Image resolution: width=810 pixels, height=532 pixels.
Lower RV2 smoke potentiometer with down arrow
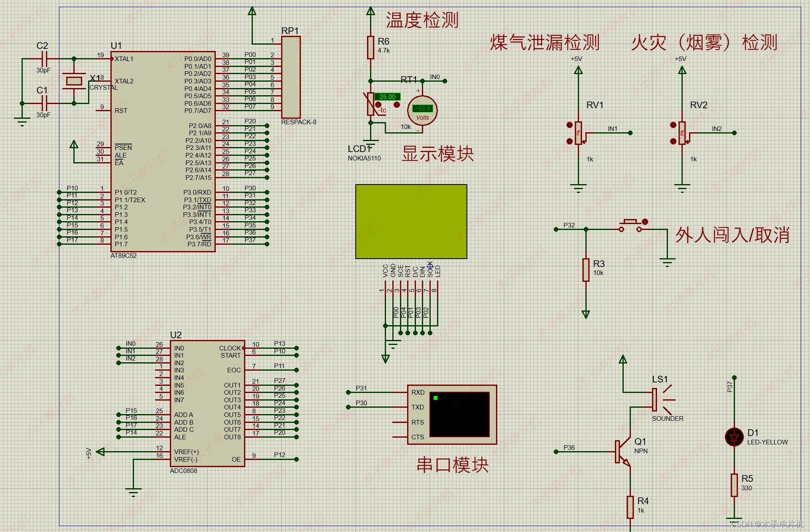click(673, 141)
